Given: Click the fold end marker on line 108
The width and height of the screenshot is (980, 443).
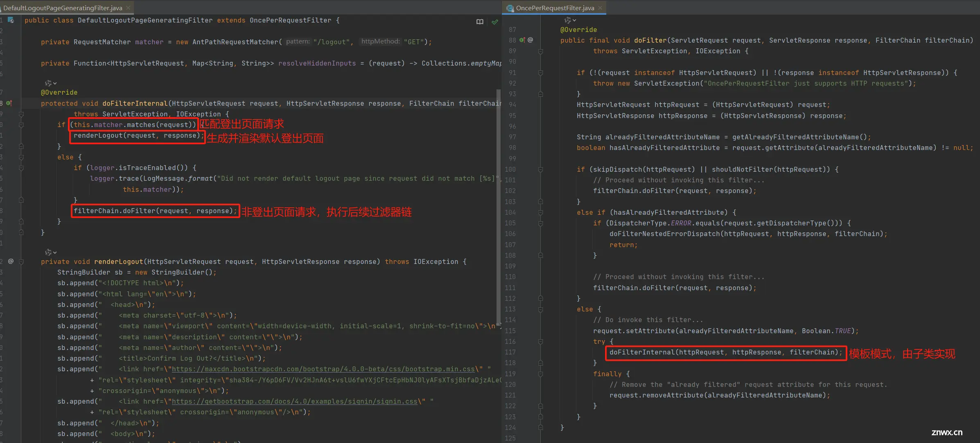Looking at the screenshot, I should tap(540, 256).
